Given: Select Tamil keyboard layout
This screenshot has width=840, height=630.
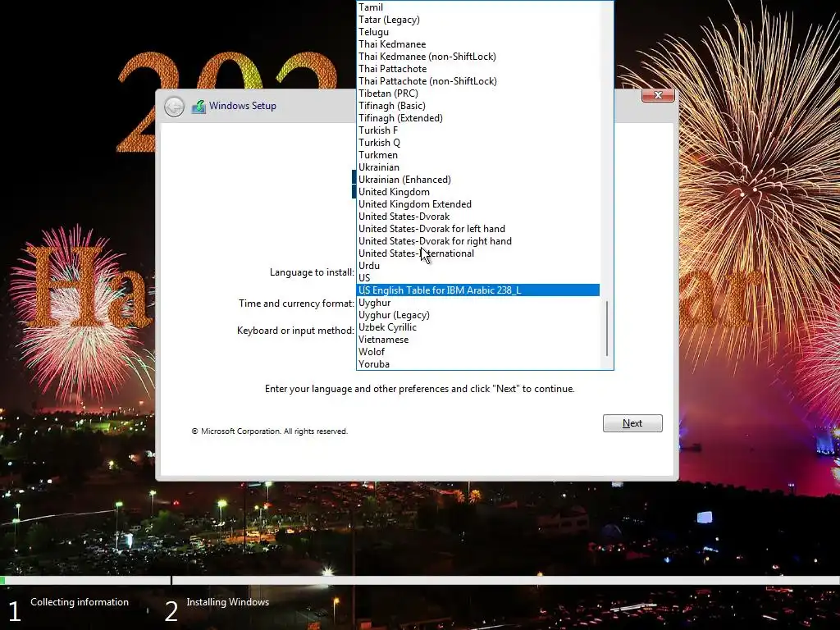Looking at the screenshot, I should [478, 7].
